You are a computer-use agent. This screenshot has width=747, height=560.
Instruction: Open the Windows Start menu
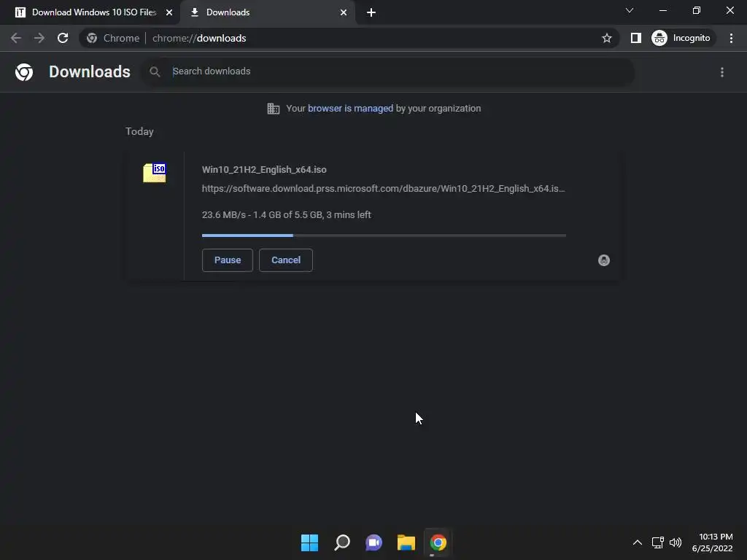click(x=309, y=542)
